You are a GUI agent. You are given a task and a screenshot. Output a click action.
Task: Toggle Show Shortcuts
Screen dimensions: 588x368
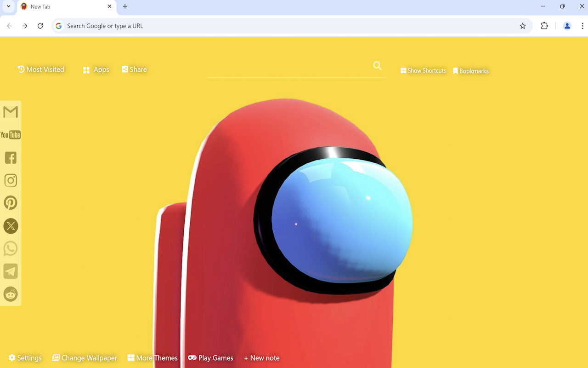(x=423, y=71)
